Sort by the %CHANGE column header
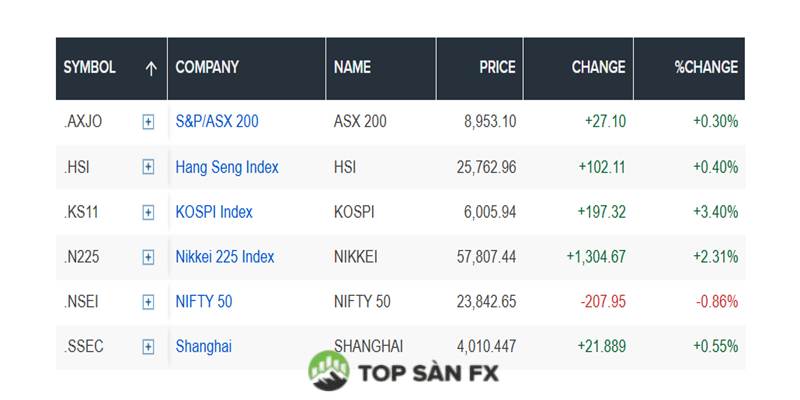Viewport: 800px width, 400px height. pyautogui.click(x=706, y=68)
